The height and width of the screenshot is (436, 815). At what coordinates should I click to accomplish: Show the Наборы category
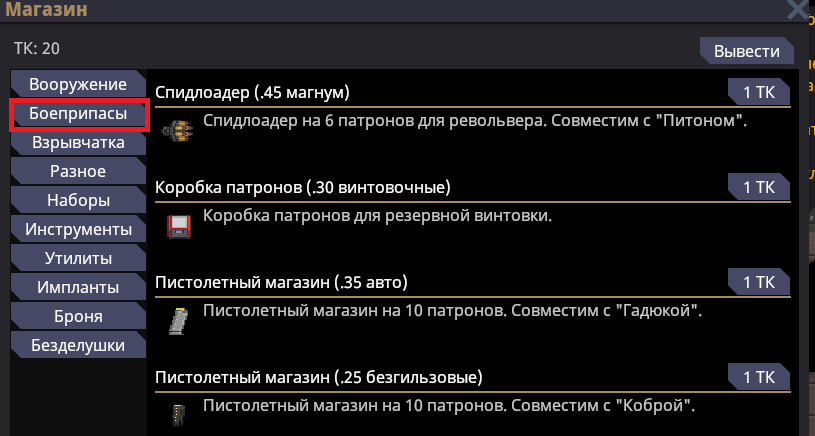tap(78, 201)
